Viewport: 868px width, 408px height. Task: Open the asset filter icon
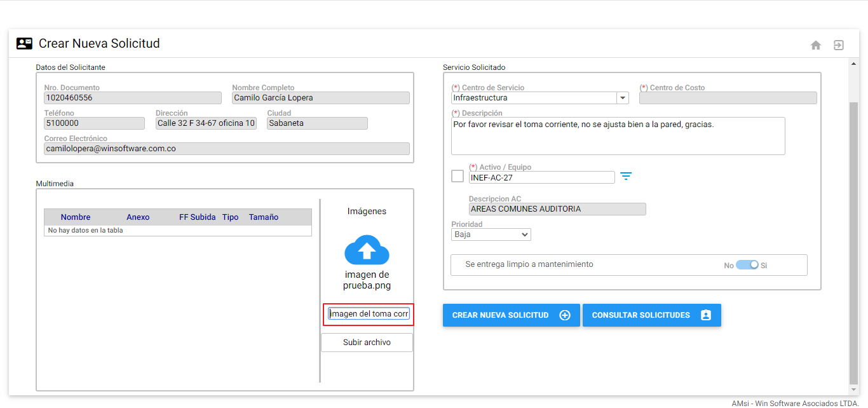[x=626, y=177]
